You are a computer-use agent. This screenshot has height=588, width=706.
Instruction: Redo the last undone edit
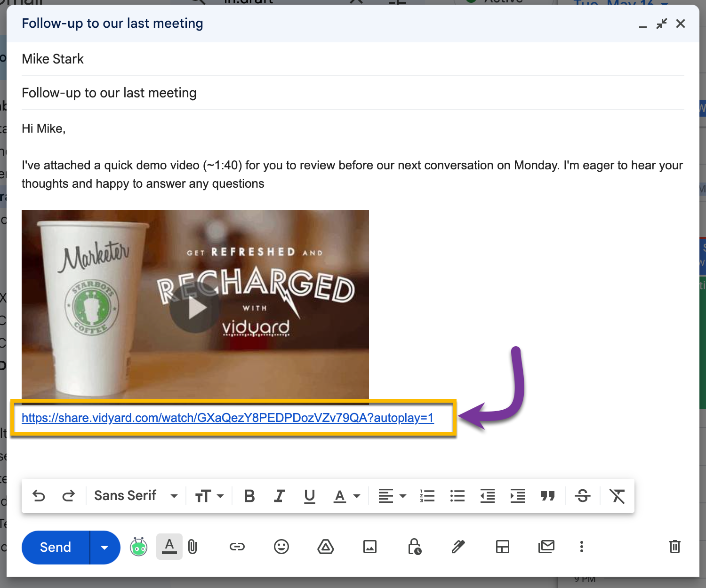point(69,496)
